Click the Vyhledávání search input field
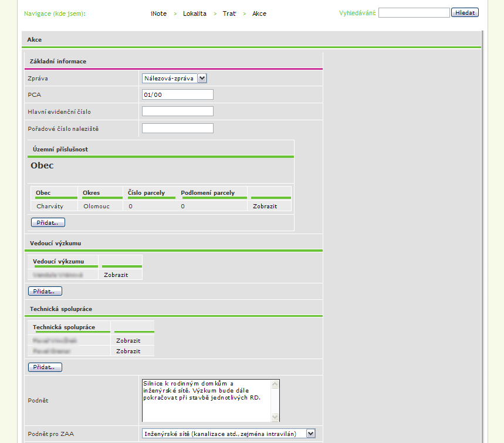Viewport: 504px width, 443px height. point(414,12)
